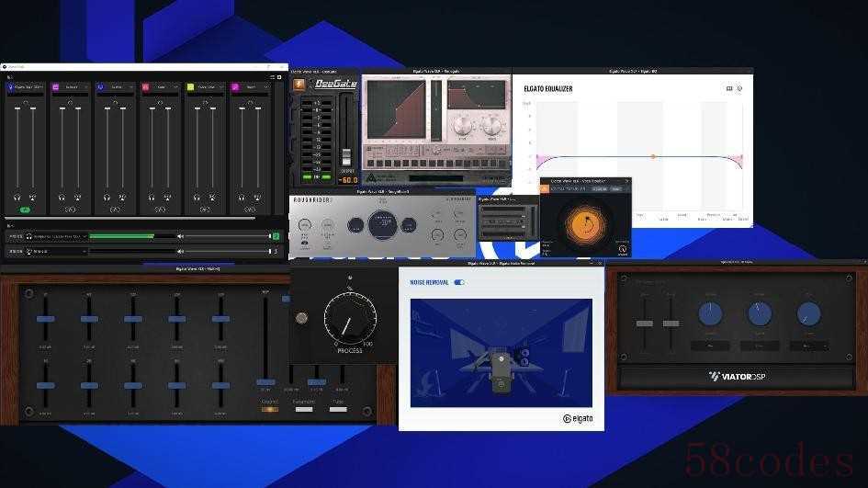Mute headphone monitor on the purple channel
The height and width of the screenshot is (488, 868).
(x=62, y=198)
